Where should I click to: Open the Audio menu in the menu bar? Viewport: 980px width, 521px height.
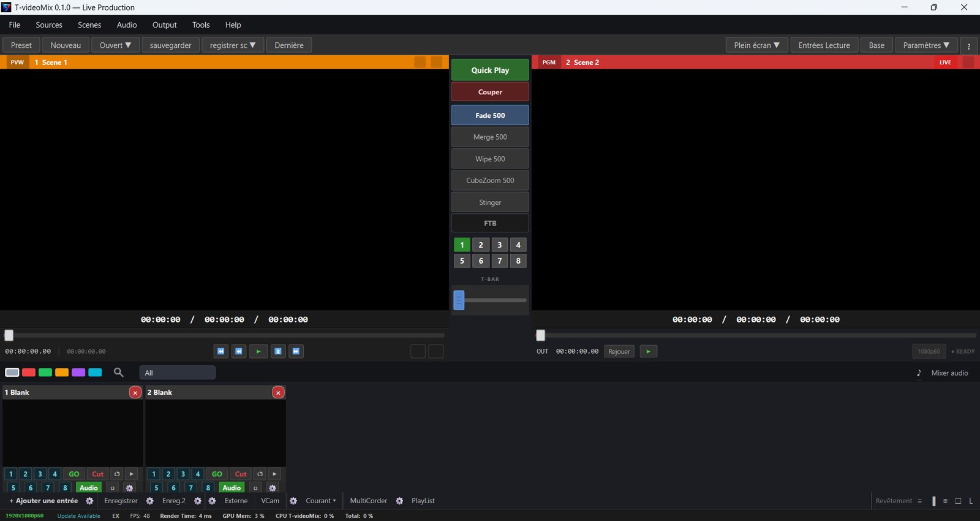click(127, 25)
